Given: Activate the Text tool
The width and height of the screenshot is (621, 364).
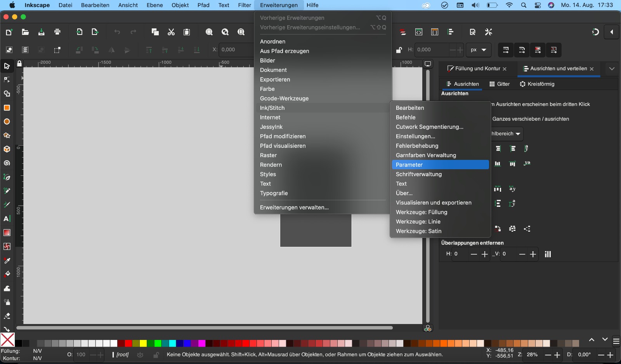Looking at the screenshot, I should click(x=7, y=219).
